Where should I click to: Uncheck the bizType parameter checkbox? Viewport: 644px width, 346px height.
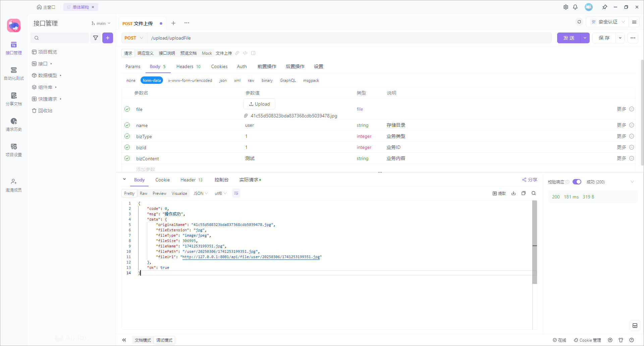pos(127,136)
